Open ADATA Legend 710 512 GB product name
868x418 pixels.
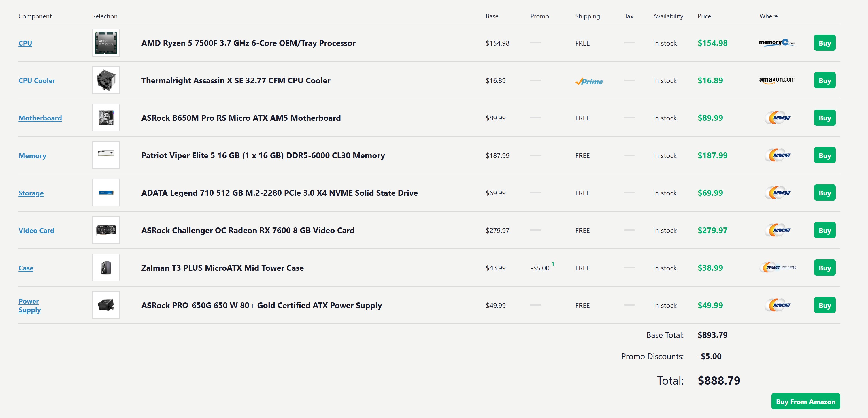pyautogui.click(x=279, y=193)
